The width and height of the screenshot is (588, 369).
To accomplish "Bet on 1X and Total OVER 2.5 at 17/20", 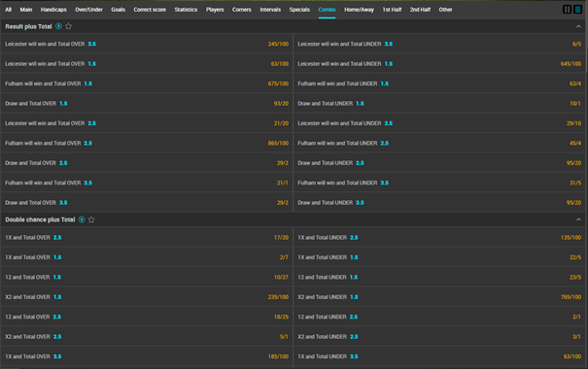I will (147, 238).
